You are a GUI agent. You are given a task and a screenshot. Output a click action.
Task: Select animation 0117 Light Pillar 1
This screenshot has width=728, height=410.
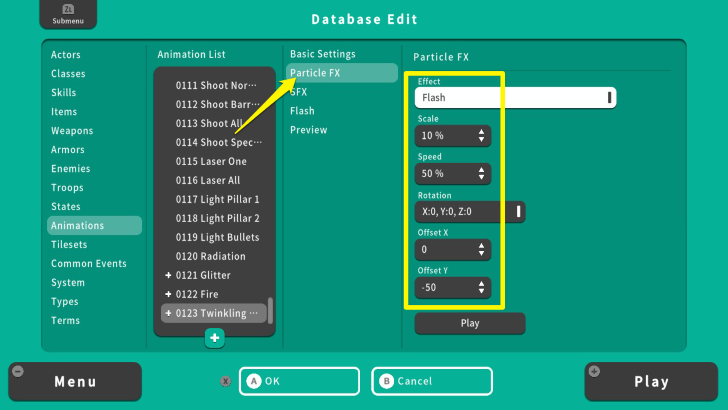[214, 200]
